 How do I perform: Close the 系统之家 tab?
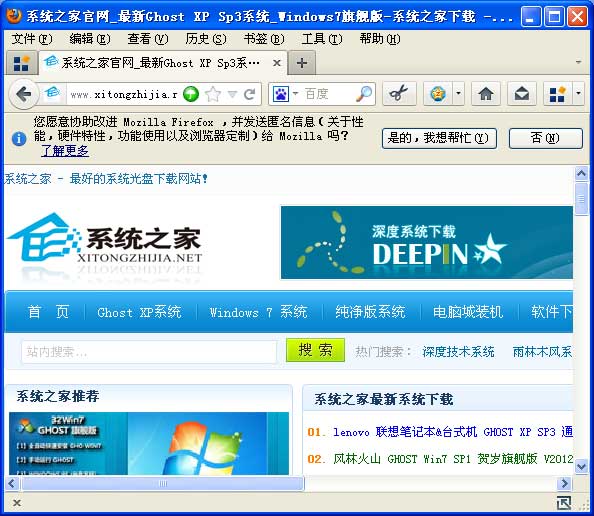coord(277,63)
